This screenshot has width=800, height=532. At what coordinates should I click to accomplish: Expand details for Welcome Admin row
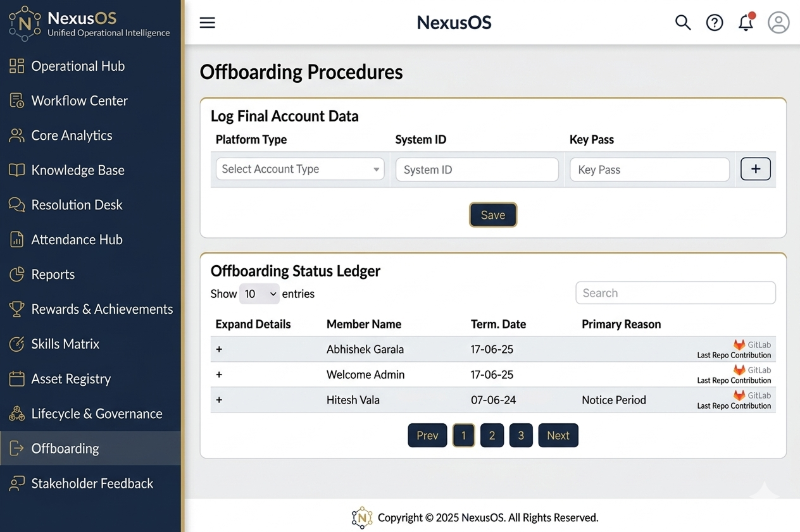pyautogui.click(x=219, y=374)
